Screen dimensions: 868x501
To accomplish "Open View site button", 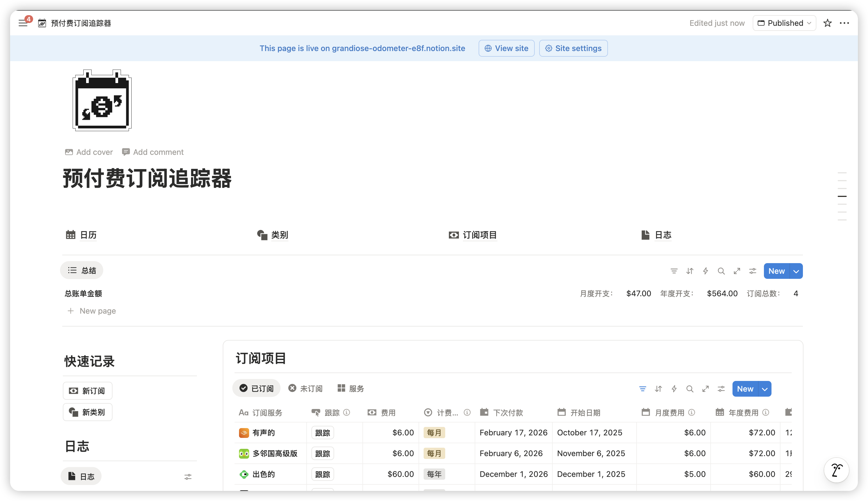I will pos(506,49).
